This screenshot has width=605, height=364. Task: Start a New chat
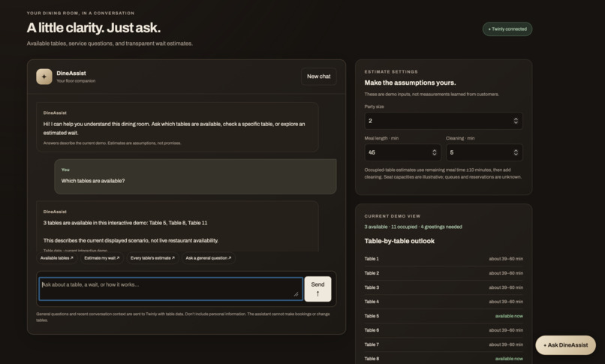coord(318,77)
